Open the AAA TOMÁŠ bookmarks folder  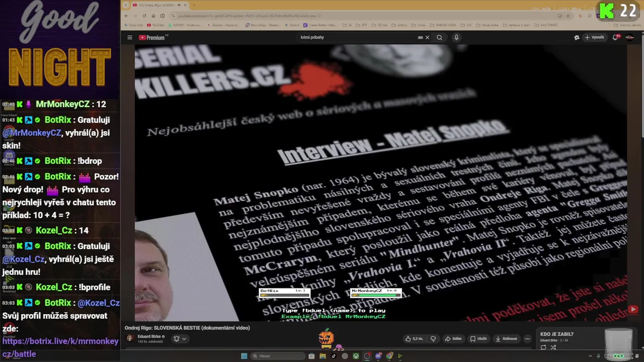[x=546, y=25]
